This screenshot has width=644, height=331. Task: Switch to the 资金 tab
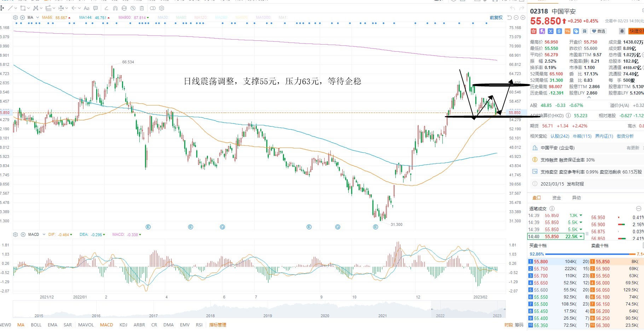coord(557,198)
